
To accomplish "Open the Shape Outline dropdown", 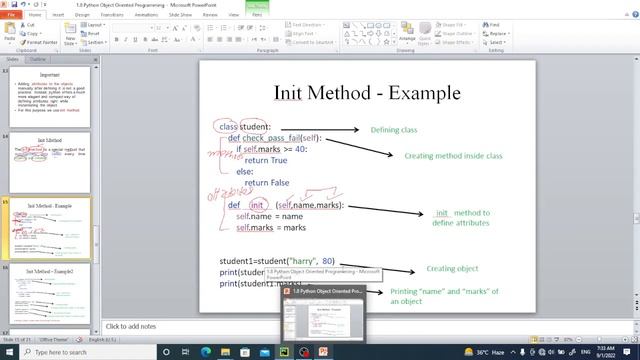I will (x=455, y=33).
